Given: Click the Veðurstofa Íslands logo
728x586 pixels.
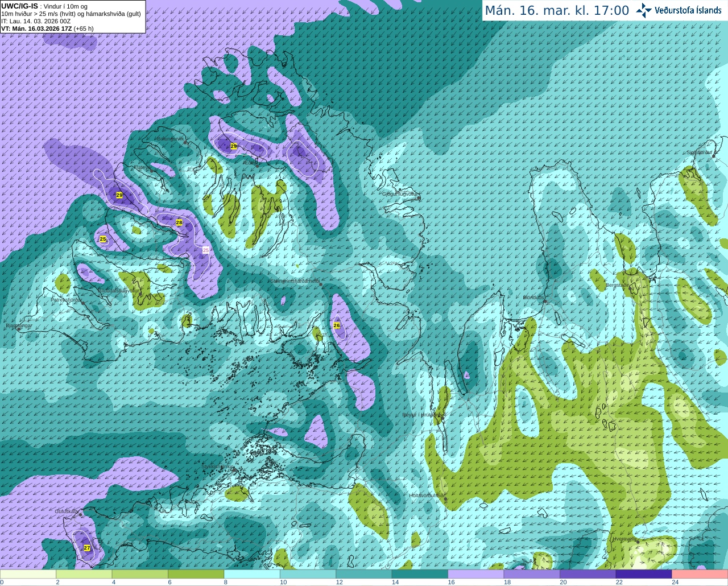Looking at the screenshot, I should click(679, 10).
